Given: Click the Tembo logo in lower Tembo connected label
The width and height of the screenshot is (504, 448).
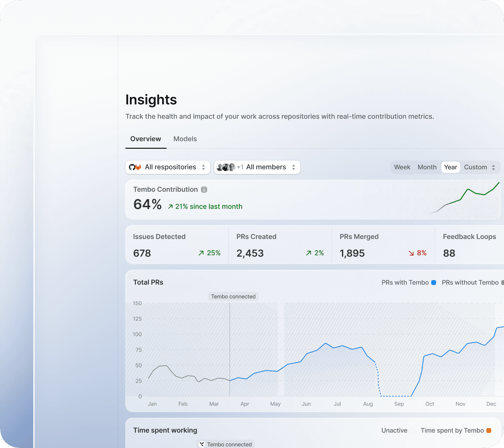Looking at the screenshot, I should [x=202, y=444].
